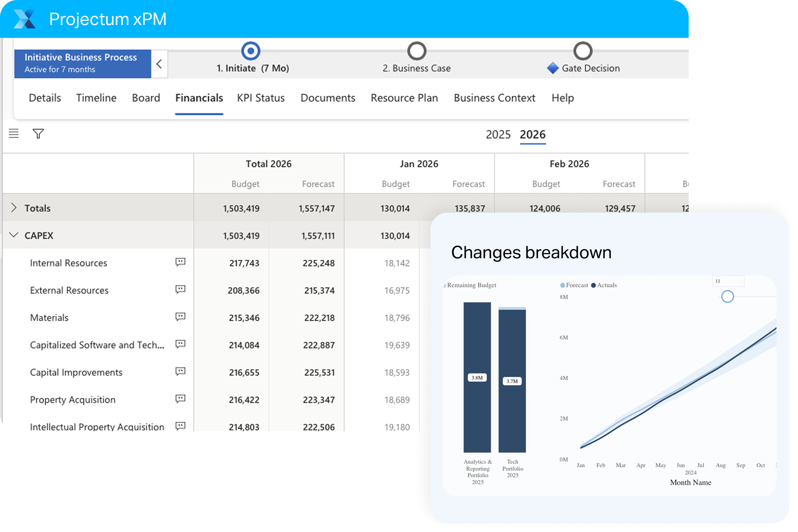Open comment bubble for Internal Resources row
798x532 pixels.
[x=180, y=262]
